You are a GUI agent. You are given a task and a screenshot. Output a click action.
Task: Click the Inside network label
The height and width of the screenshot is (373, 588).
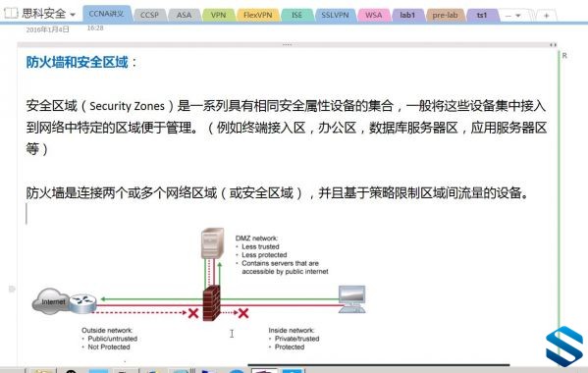(x=291, y=330)
